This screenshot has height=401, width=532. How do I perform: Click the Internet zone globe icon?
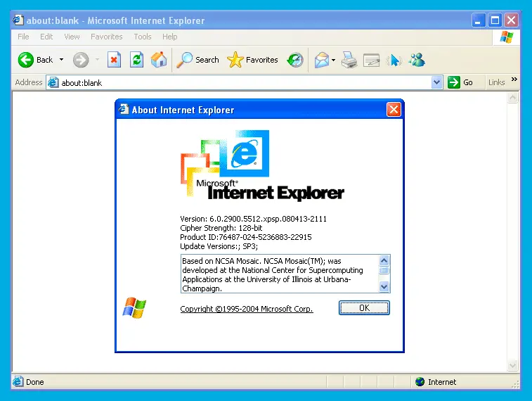click(420, 381)
